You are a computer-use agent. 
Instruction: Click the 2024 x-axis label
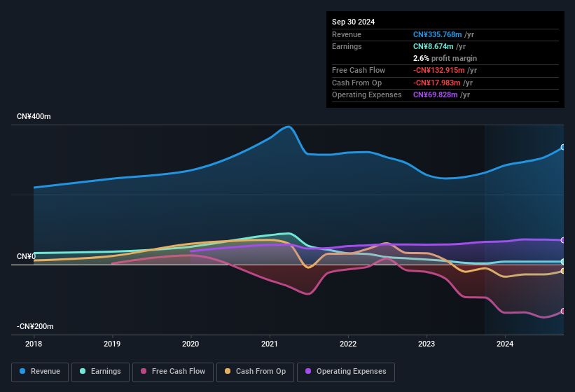(x=505, y=344)
